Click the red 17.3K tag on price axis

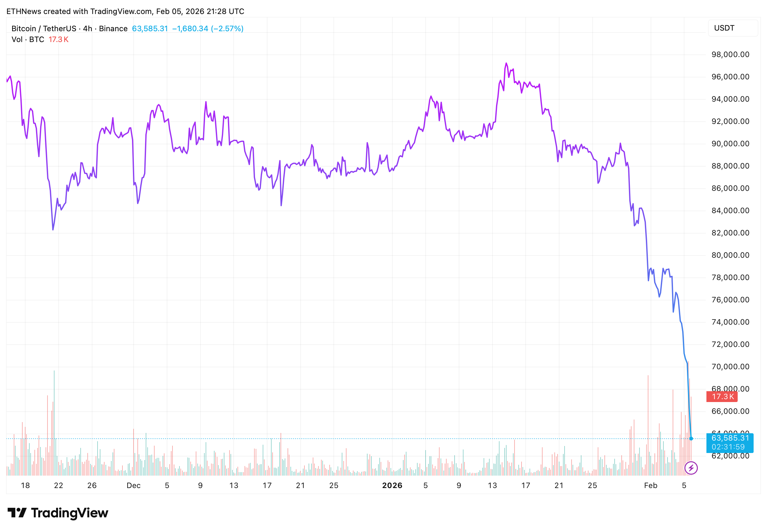coord(722,397)
